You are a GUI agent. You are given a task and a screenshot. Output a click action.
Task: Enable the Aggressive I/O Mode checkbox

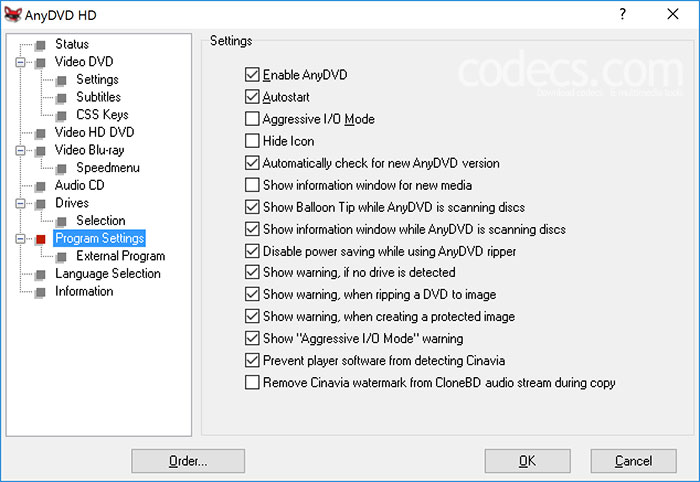[252, 119]
